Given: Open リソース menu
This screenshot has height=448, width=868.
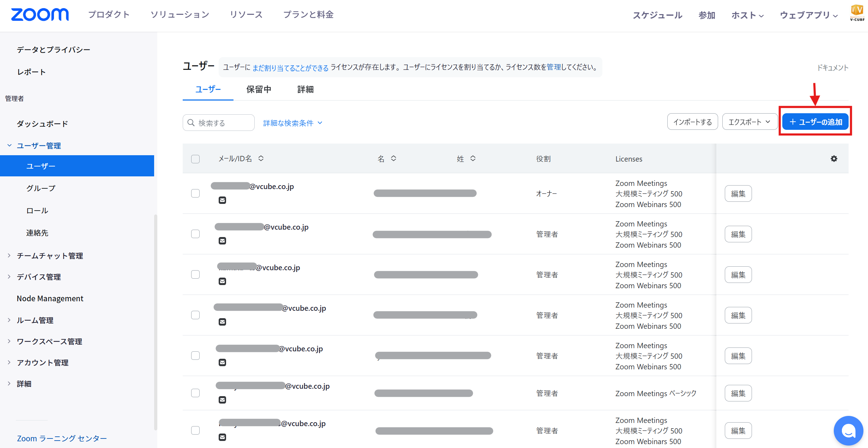Looking at the screenshot, I should coord(246,14).
